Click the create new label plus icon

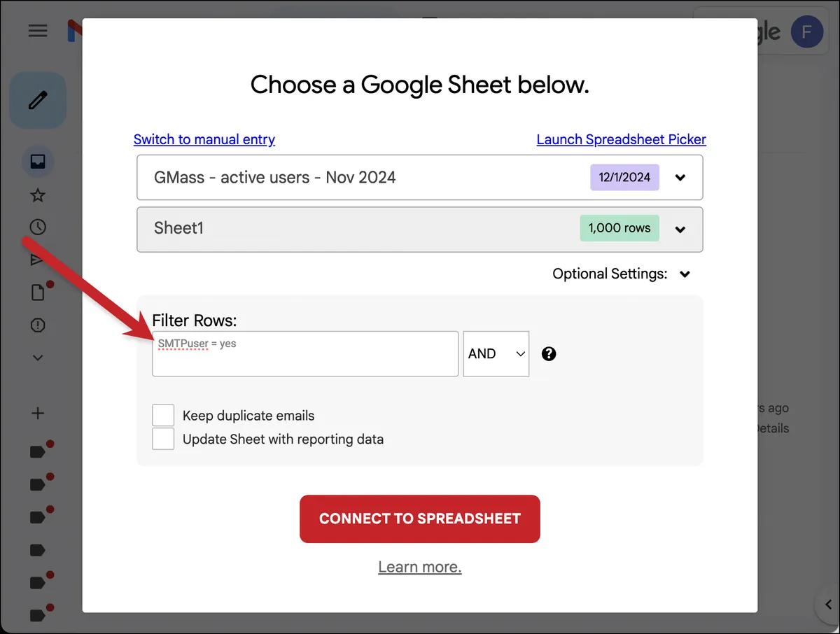(x=38, y=413)
